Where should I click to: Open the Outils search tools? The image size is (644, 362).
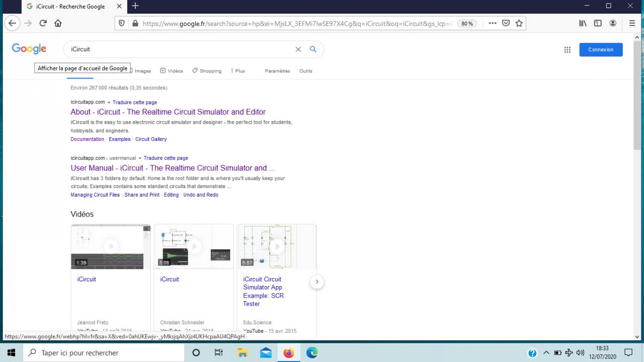[x=306, y=71]
